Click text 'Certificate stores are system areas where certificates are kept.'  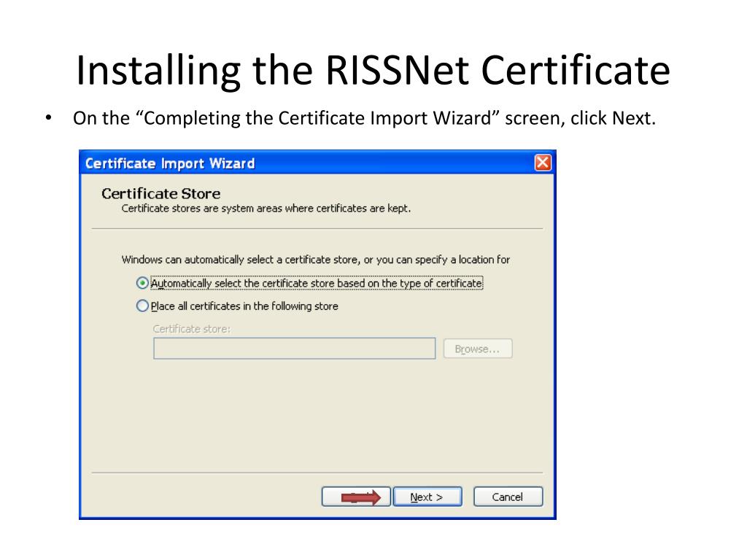[x=266, y=208]
